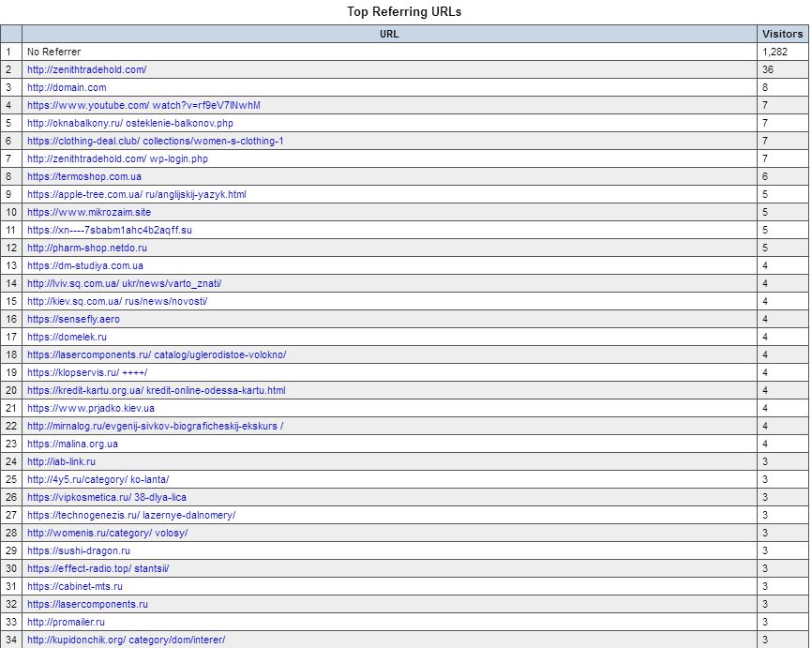Open the apple-tree.com.ua anglijskij-yazyk.html link

(x=137, y=194)
